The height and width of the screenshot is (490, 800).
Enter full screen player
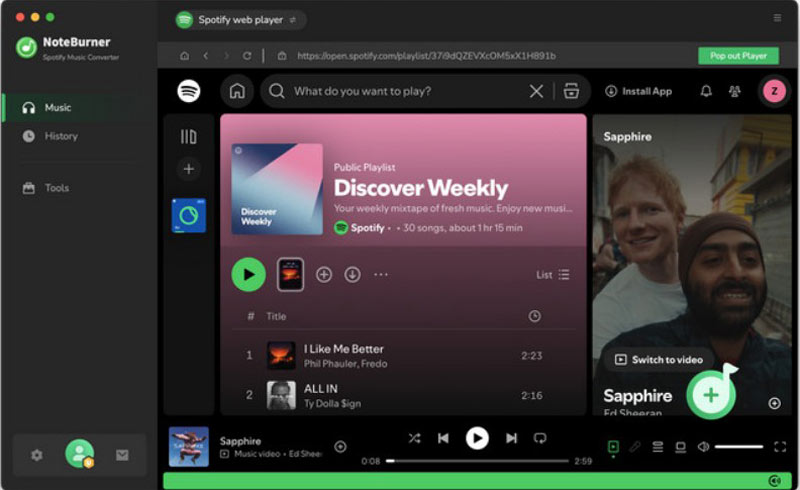point(780,447)
